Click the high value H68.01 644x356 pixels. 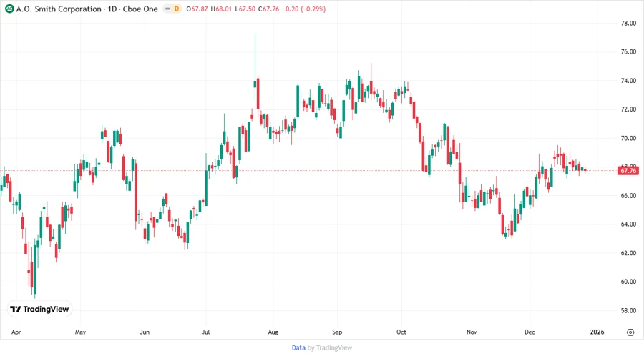click(221, 9)
